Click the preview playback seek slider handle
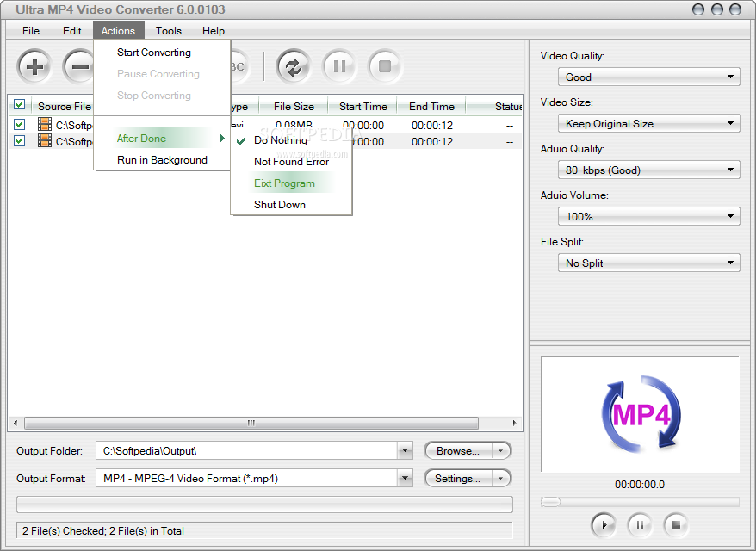 [550, 502]
